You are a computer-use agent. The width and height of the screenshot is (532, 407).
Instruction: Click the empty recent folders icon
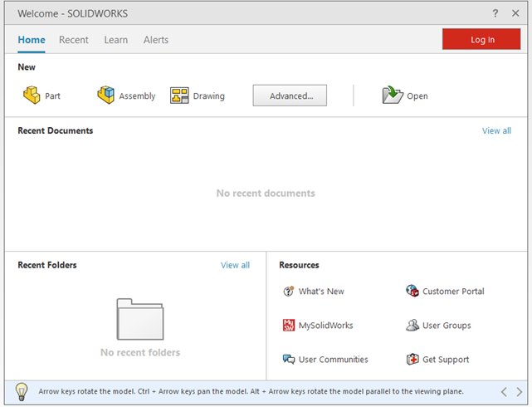(140, 319)
